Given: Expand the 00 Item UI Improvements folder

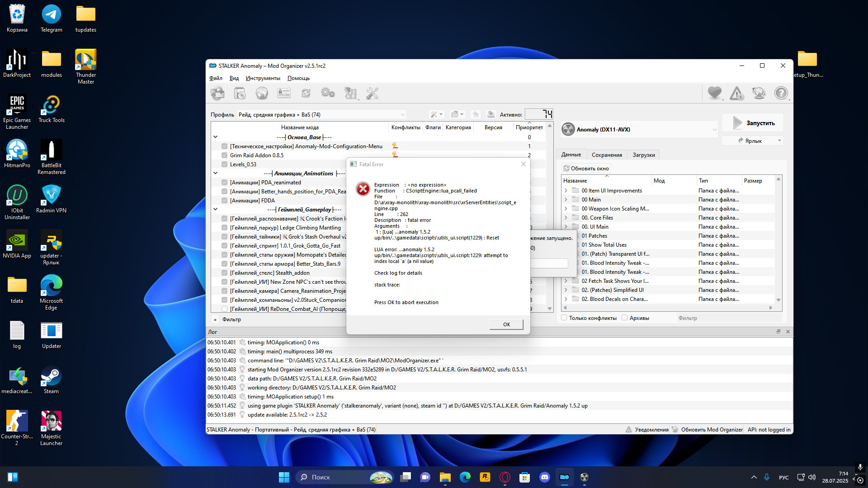Looking at the screenshot, I should tap(566, 191).
